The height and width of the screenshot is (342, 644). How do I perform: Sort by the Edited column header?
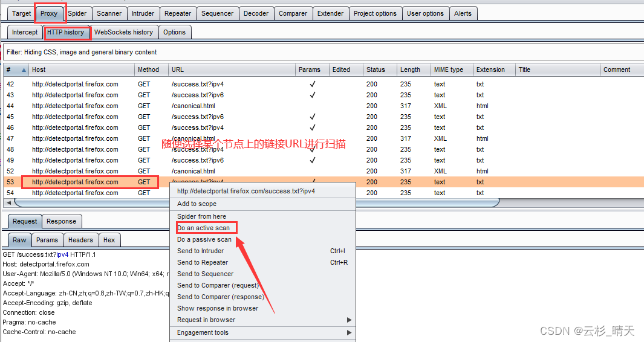point(346,70)
